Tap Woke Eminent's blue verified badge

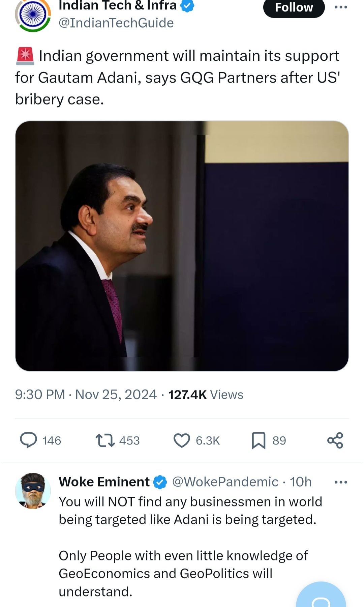click(160, 482)
